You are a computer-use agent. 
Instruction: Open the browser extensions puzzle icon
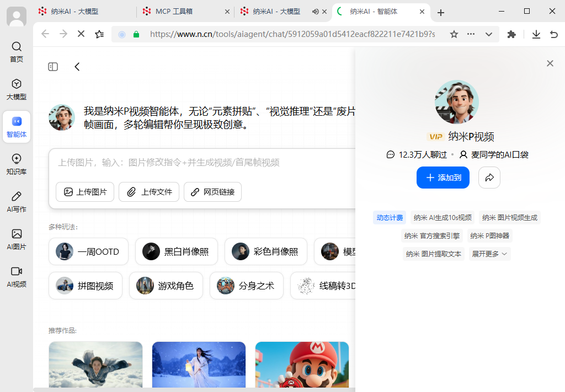point(511,34)
